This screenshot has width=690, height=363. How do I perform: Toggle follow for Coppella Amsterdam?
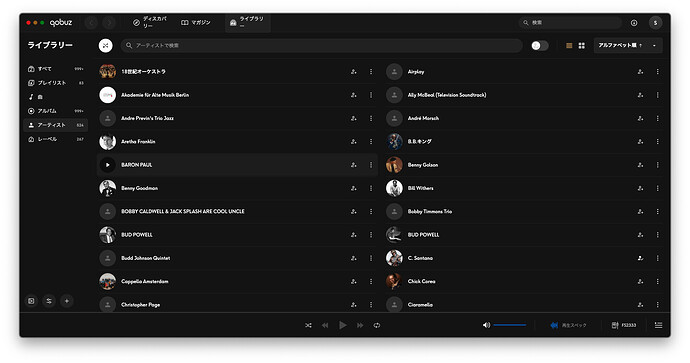point(353,282)
